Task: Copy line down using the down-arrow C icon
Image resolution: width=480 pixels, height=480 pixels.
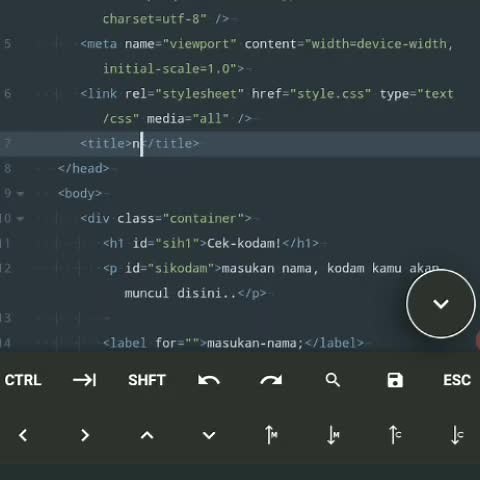Action: [457, 435]
